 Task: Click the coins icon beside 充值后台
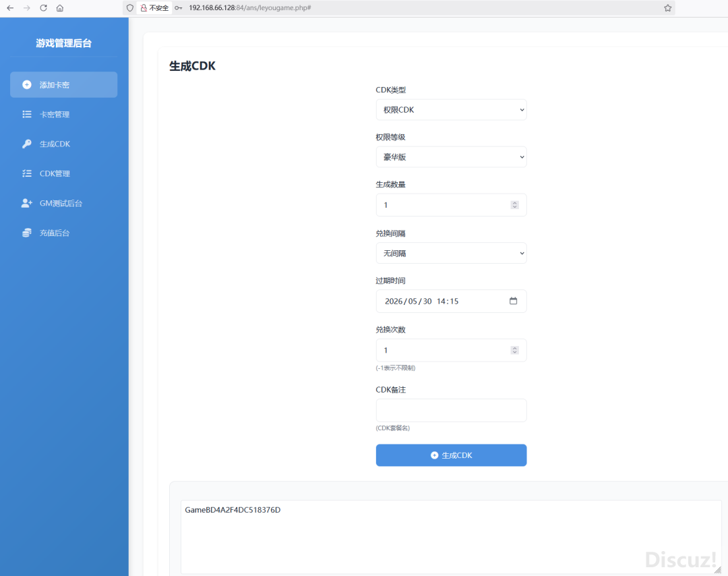pos(27,233)
